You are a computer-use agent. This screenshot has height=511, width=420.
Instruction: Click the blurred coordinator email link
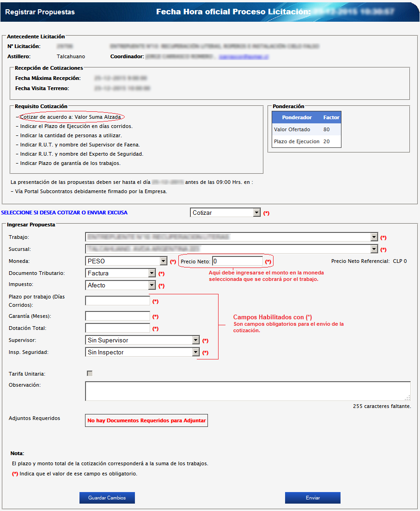[x=243, y=57]
